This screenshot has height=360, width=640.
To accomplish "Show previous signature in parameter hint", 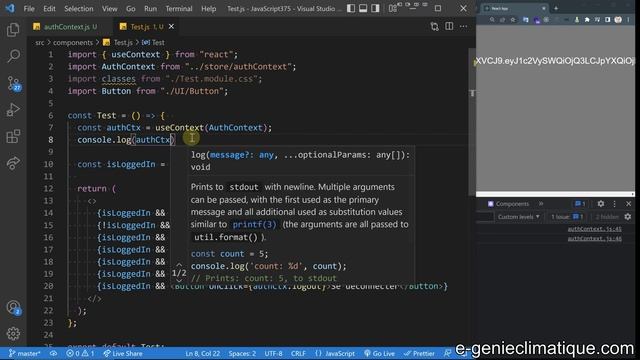I will click(179, 265).
